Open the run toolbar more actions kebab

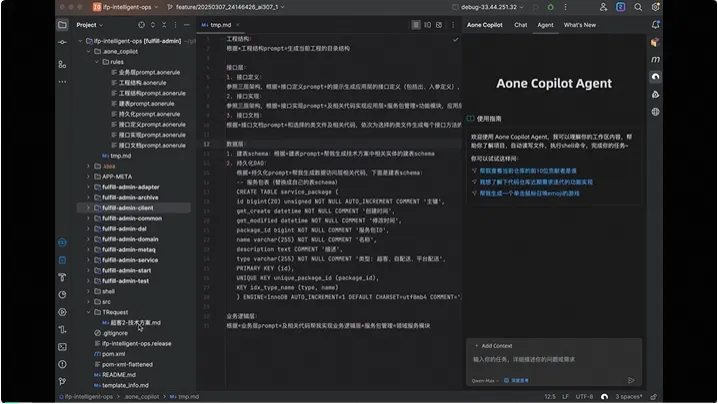pos(565,7)
